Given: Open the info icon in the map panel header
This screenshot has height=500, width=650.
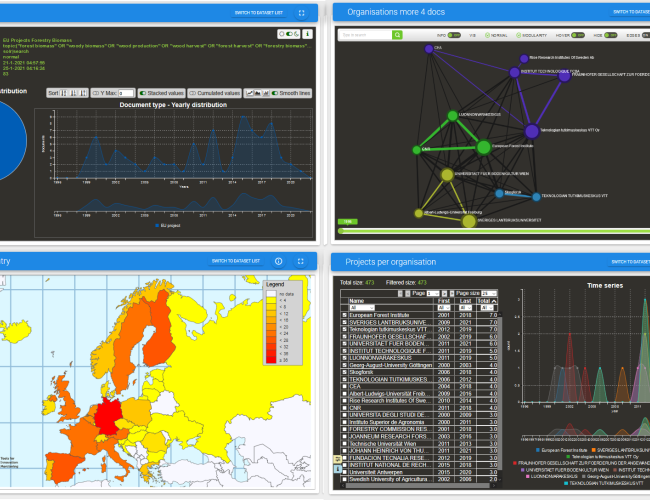Looking at the screenshot, I should click(x=279, y=261).
